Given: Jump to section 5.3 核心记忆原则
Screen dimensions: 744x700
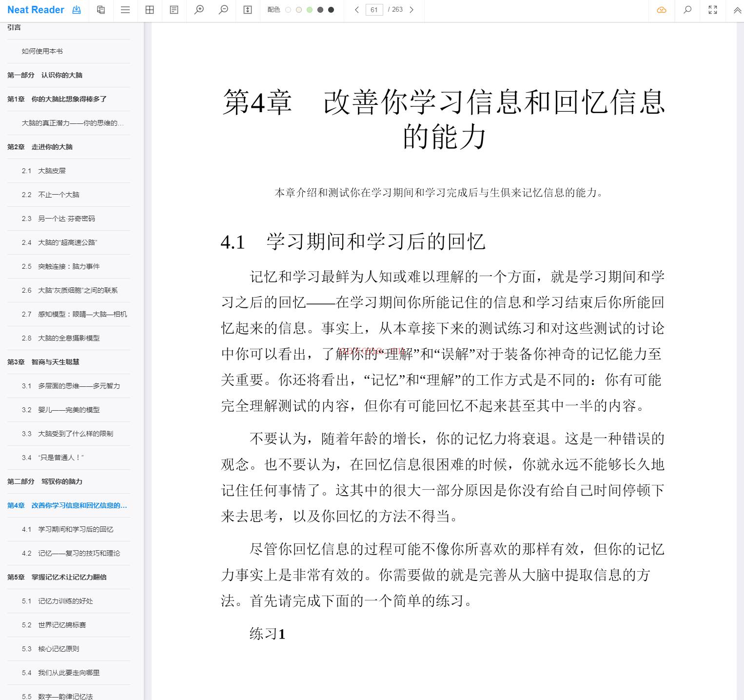Looking at the screenshot, I should click(x=51, y=649).
